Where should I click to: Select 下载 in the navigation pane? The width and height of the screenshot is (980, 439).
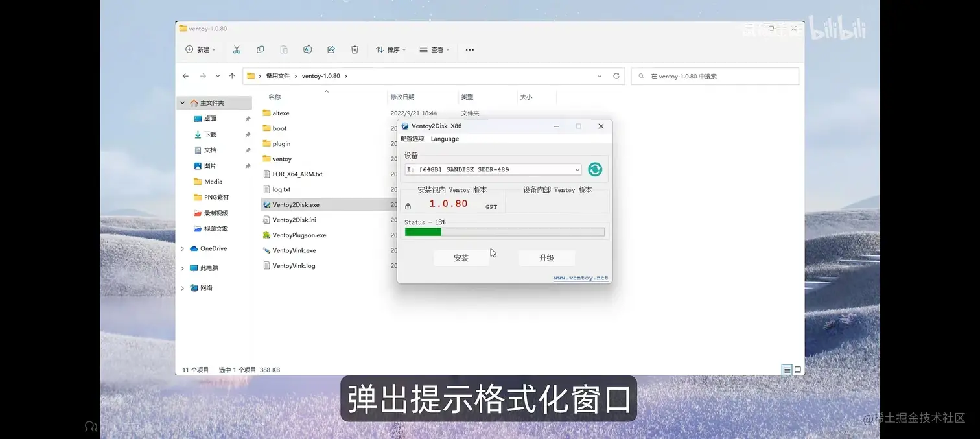tap(210, 134)
